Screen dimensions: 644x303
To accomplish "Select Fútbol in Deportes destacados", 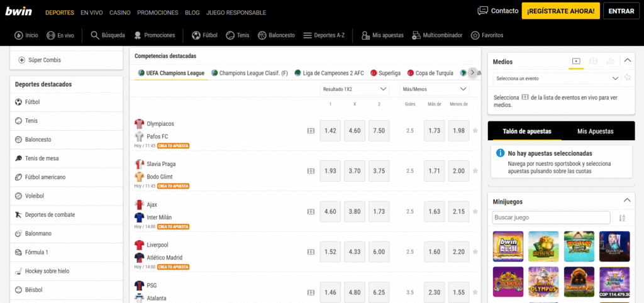I will coord(67,102).
